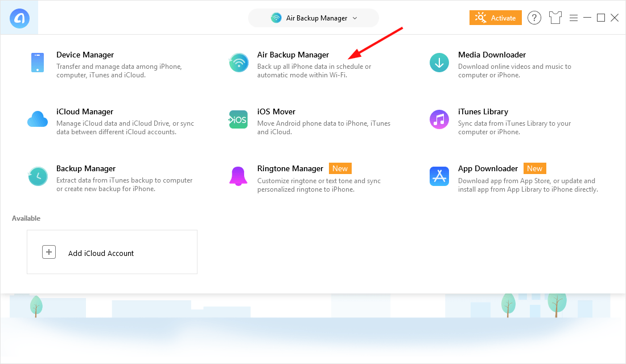Open the hamburger menu icon
Image resolution: width=626 pixels, height=364 pixels.
574,18
